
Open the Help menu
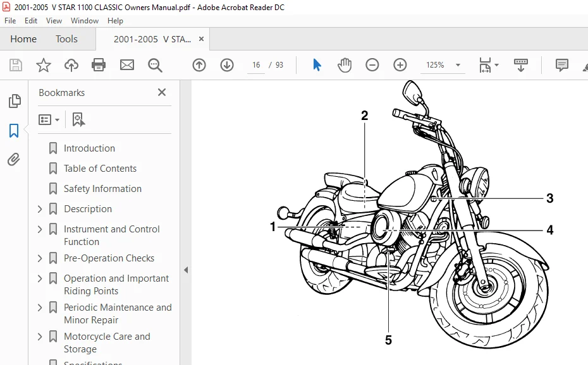point(115,21)
